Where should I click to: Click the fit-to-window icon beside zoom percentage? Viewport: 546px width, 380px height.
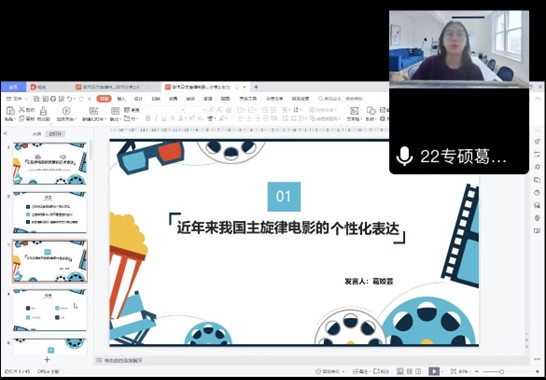(453, 371)
